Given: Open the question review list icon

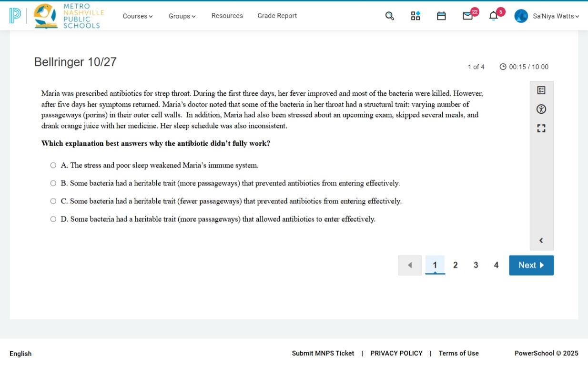Looking at the screenshot, I should click(x=541, y=90).
